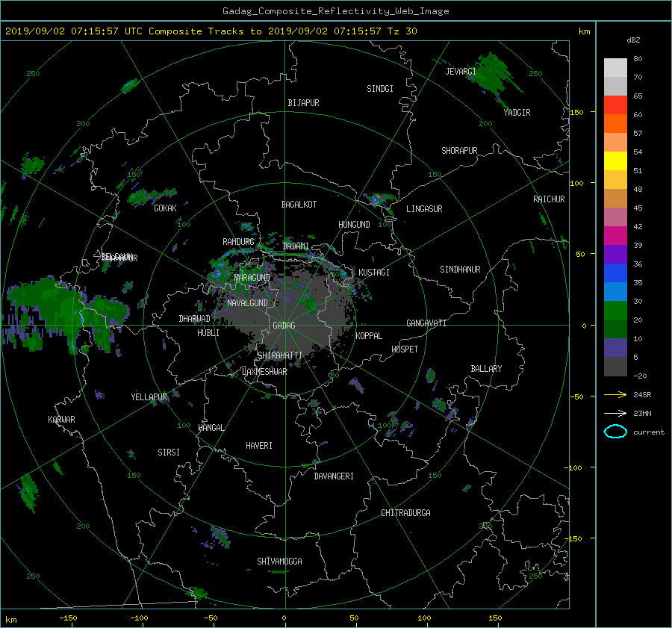Click the HUNGUND city label

354,225
